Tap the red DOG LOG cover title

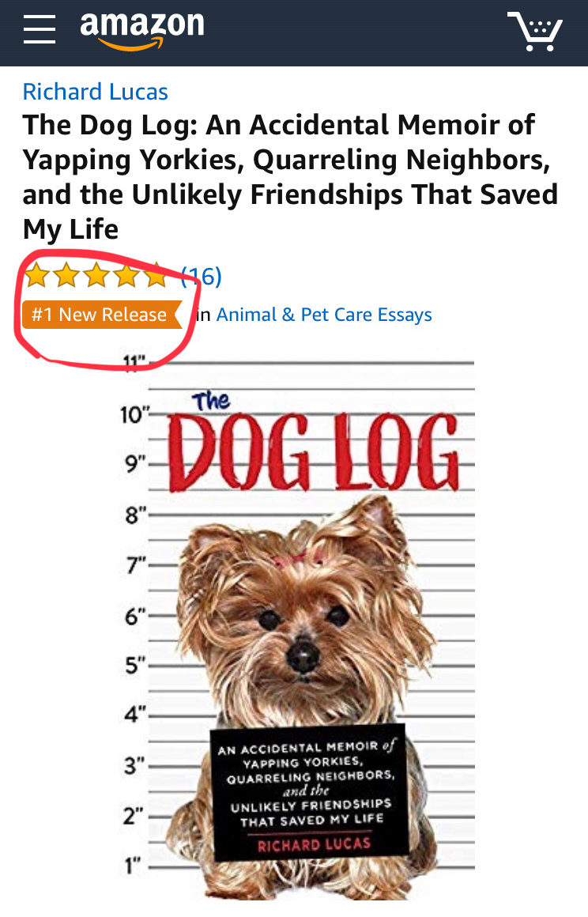tap(314, 451)
